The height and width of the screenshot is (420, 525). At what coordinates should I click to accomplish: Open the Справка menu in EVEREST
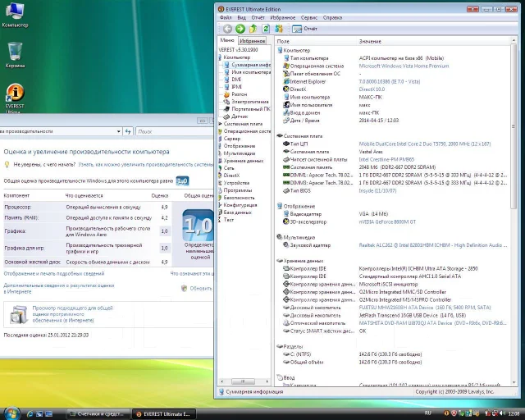pyautogui.click(x=332, y=18)
